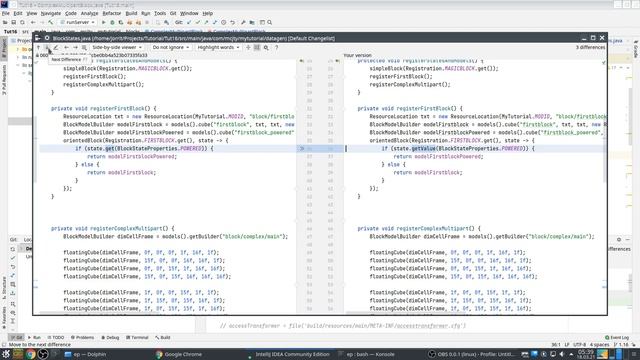
Task: Open the Navigate menu
Action: (51, 13)
